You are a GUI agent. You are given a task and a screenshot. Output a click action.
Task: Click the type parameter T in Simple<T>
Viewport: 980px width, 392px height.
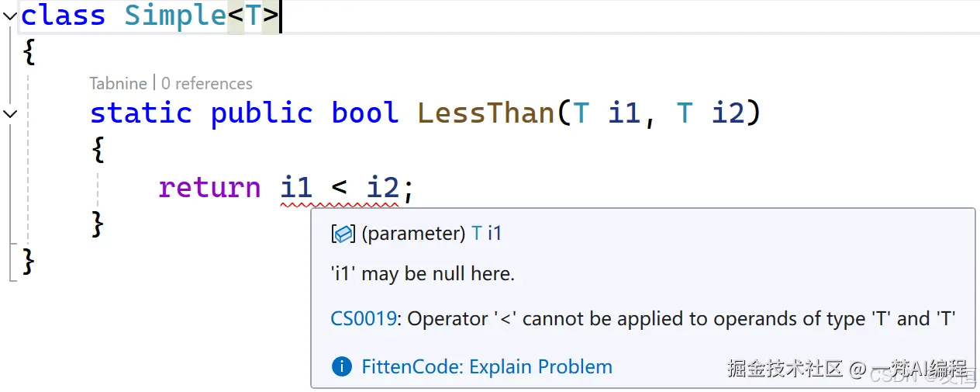click(254, 16)
